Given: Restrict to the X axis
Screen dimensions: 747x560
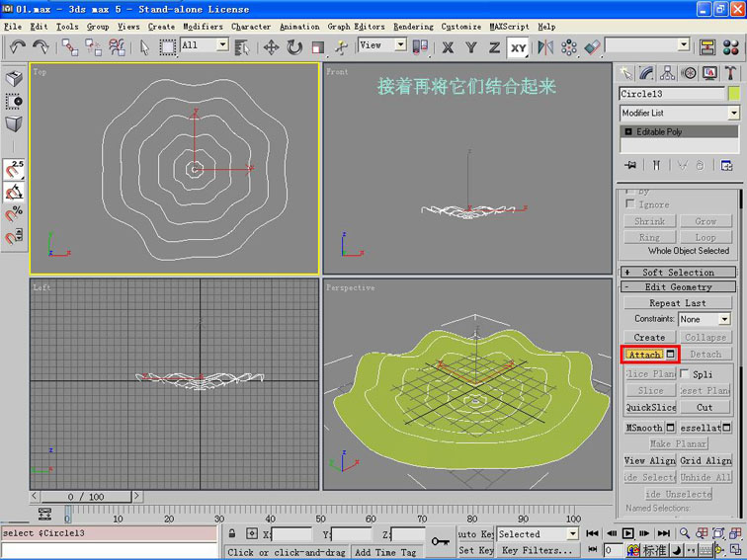Looking at the screenshot, I should click(x=448, y=47).
